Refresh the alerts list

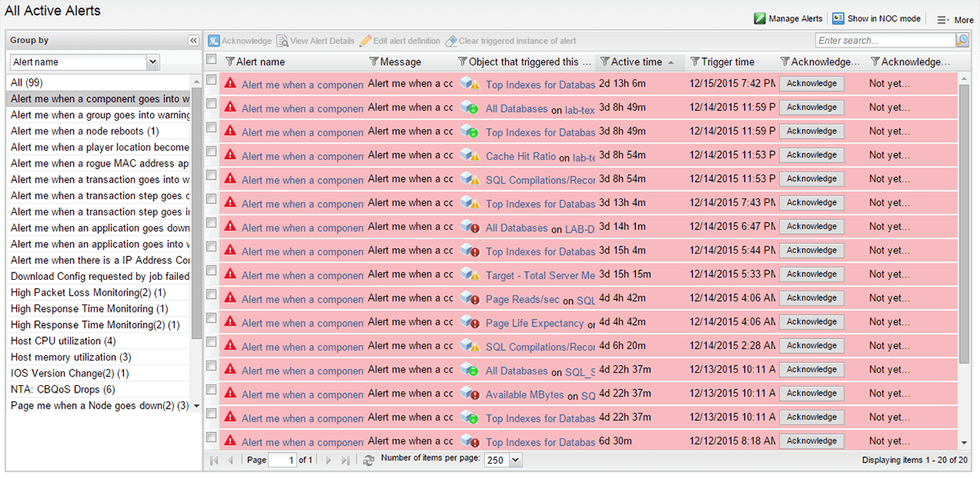click(368, 459)
